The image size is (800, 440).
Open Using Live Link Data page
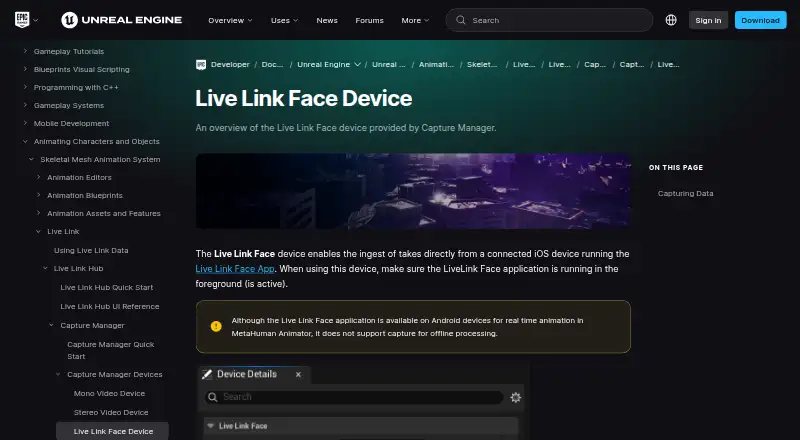coord(91,251)
